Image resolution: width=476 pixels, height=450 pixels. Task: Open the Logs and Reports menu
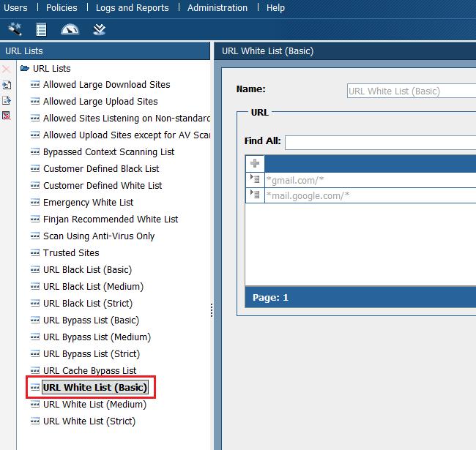point(132,7)
